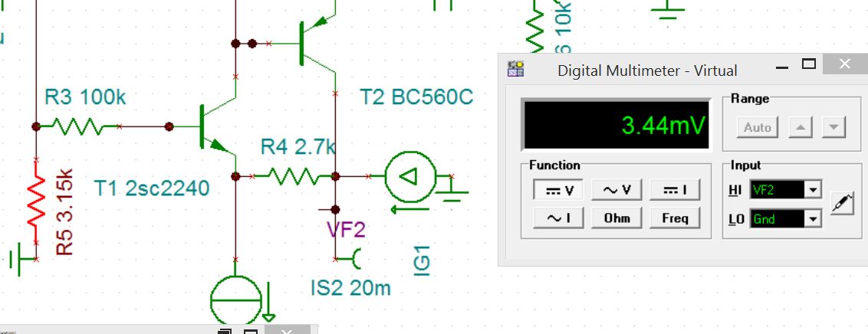Click the IS2 20m label
Viewport: 868px width, 334px height.
(x=350, y=287)
